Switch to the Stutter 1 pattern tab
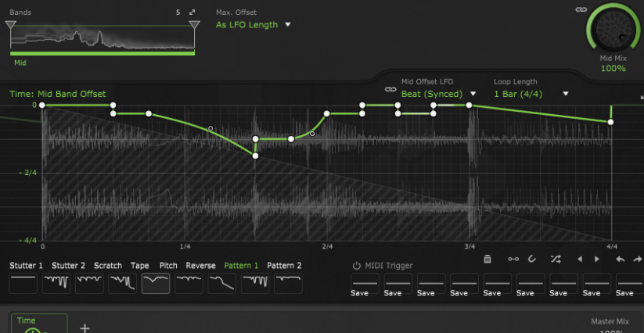This screenshot has height=333, width=644. coord(26,265)
